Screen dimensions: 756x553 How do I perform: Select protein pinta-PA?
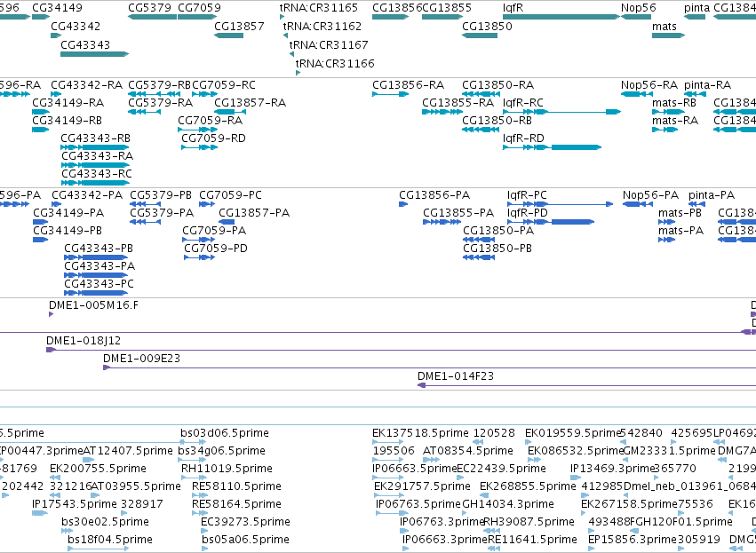697,204
